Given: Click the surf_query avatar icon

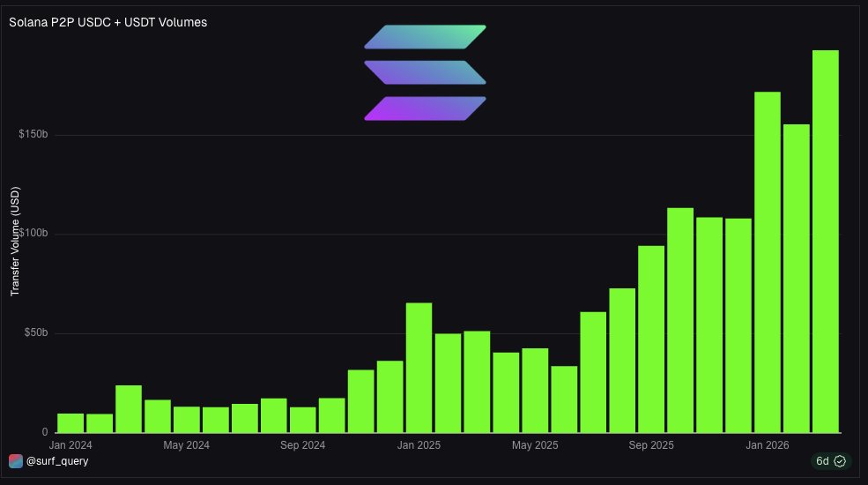Looking at the screenshot, I should [x=15, y=461].
